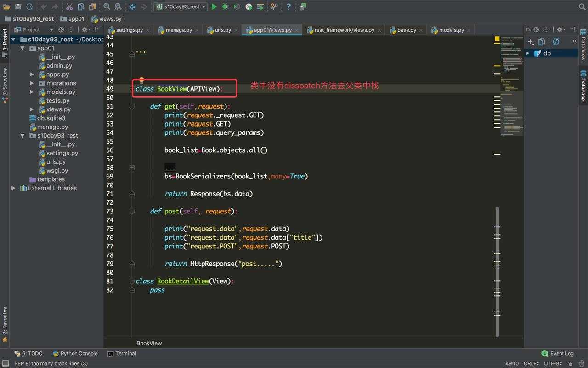Open the gear settings dropdown in the Project panel
The height and width of the screenshot is (368, 588).
click(x=86, y=29)
